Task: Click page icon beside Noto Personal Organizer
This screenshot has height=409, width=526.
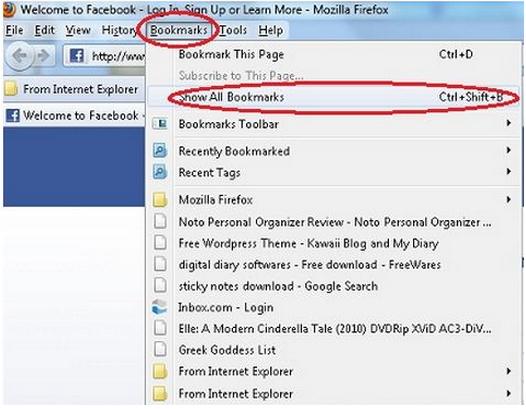Action: pos(160,222)
